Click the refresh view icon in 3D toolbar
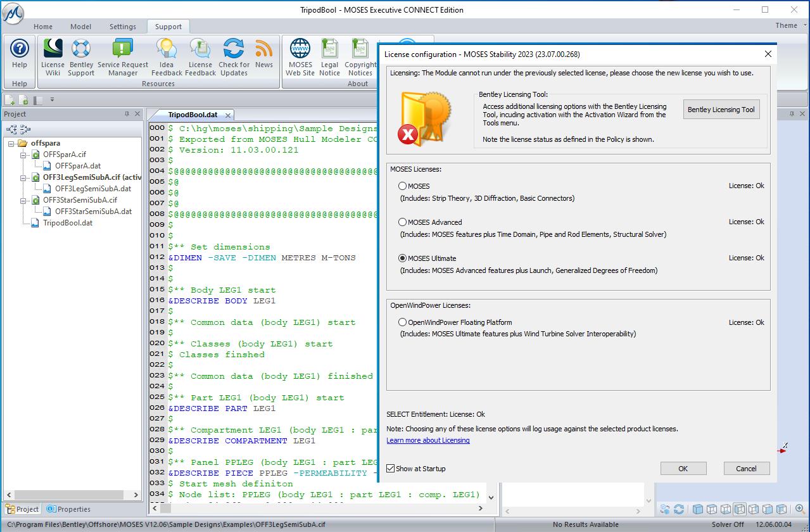810x532 pixels. [x=679, y=509]
